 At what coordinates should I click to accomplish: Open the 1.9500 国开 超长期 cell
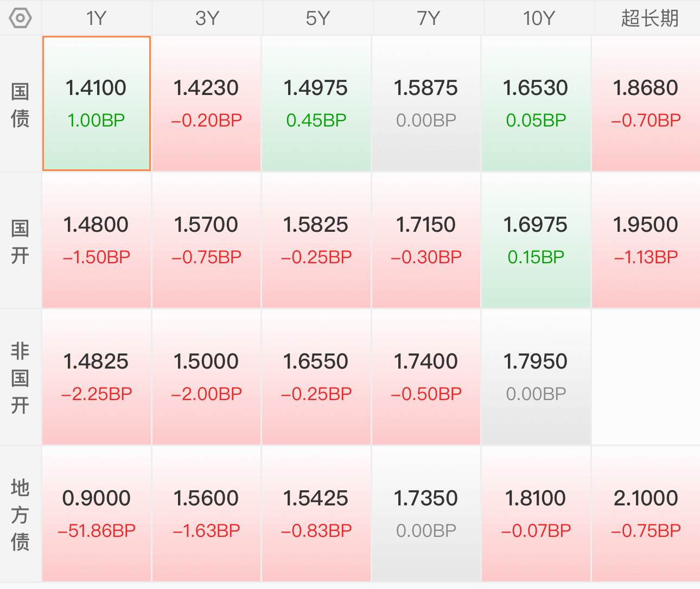(646, 240)
